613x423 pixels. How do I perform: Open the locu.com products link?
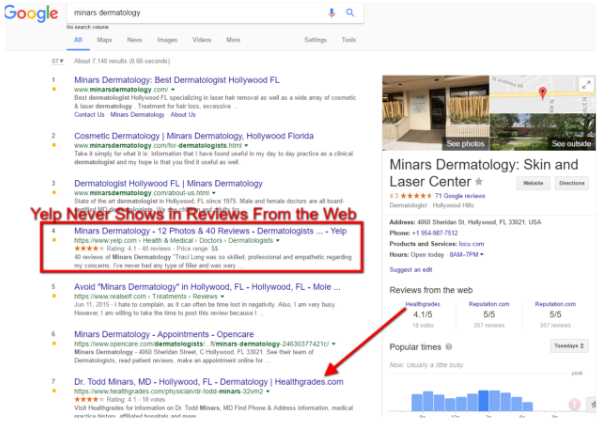[471, 244]
